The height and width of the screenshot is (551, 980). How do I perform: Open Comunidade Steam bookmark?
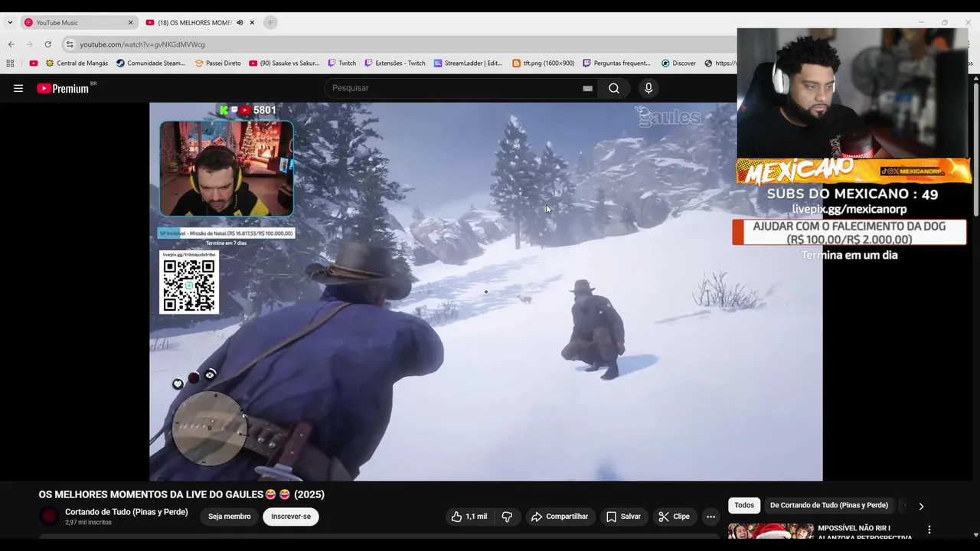pos(151,64)
